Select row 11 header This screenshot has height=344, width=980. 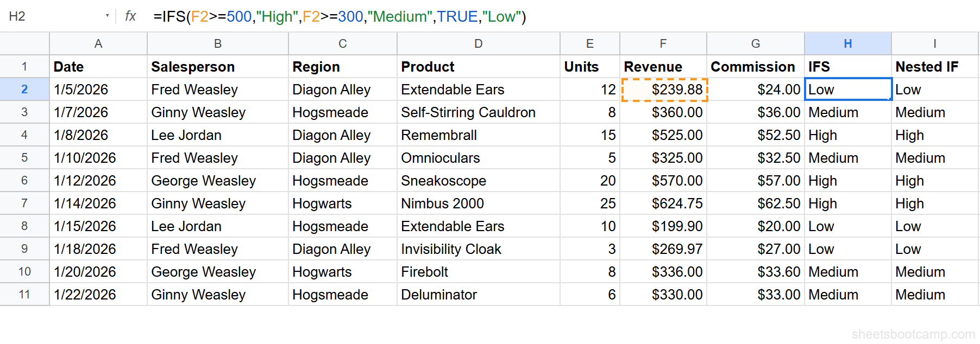point(24,295)
